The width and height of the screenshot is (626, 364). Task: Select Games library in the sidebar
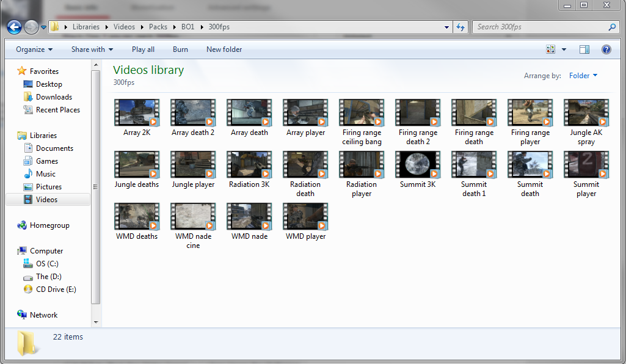46,161
